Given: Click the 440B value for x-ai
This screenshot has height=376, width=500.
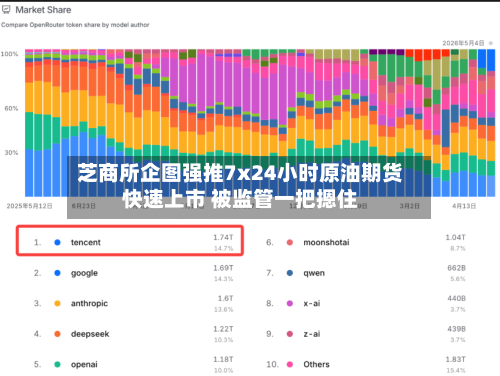Looking at the screenshot, I should (457, 298).
